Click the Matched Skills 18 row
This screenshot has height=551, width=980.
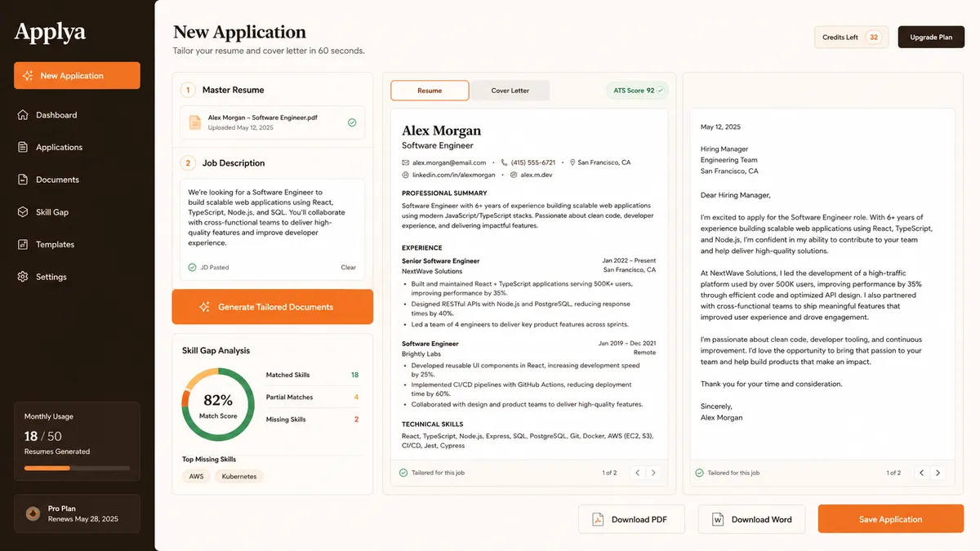coord(312,375)
